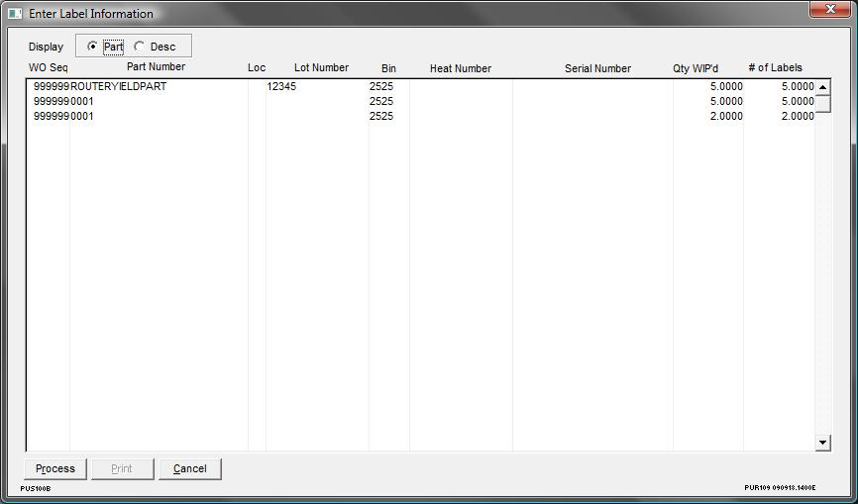Click the PUR109 090918.1400E version text
The image size is (858, 504).
780,487
